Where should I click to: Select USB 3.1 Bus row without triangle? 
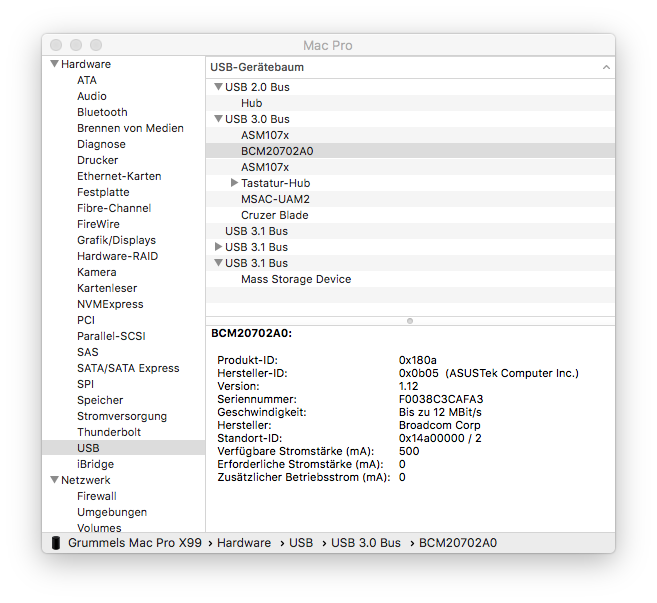point(410,231)
